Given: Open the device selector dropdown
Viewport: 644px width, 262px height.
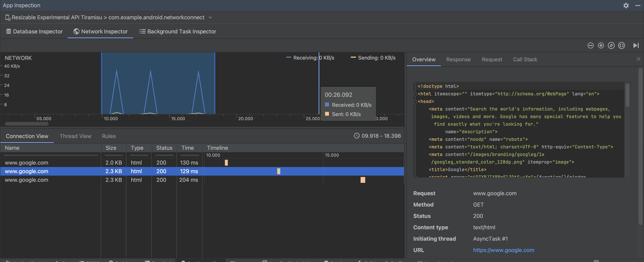Looking at the screenshot, I should coord(210,18).
